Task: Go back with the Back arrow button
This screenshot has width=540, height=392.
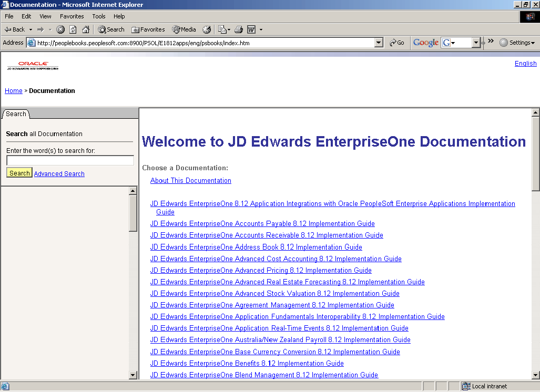Action: pos(15,29)
